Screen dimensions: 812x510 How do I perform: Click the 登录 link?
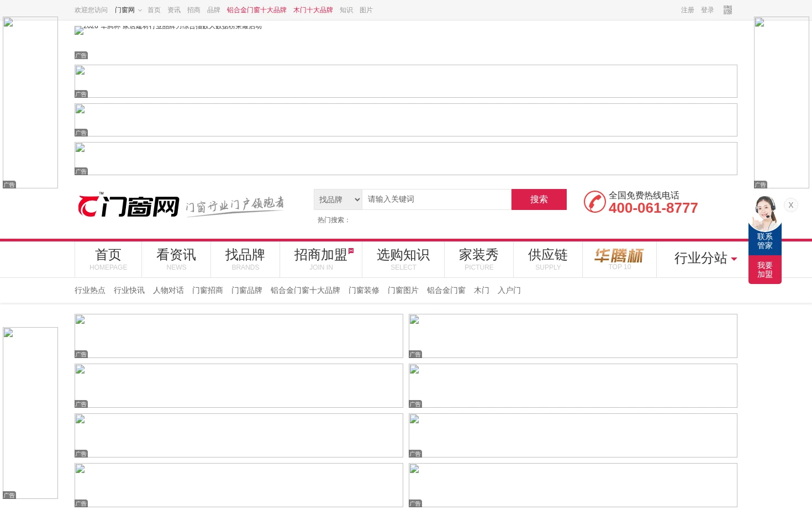point(708,10)
